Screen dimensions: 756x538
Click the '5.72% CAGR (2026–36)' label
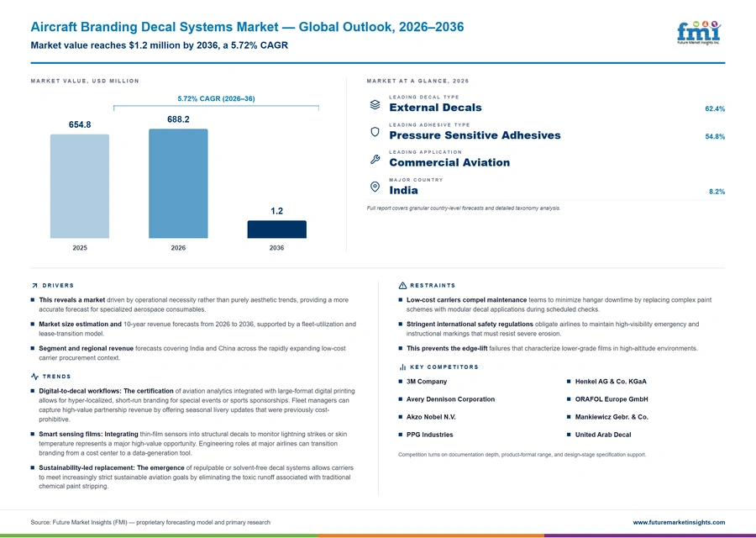coord(216,98)
